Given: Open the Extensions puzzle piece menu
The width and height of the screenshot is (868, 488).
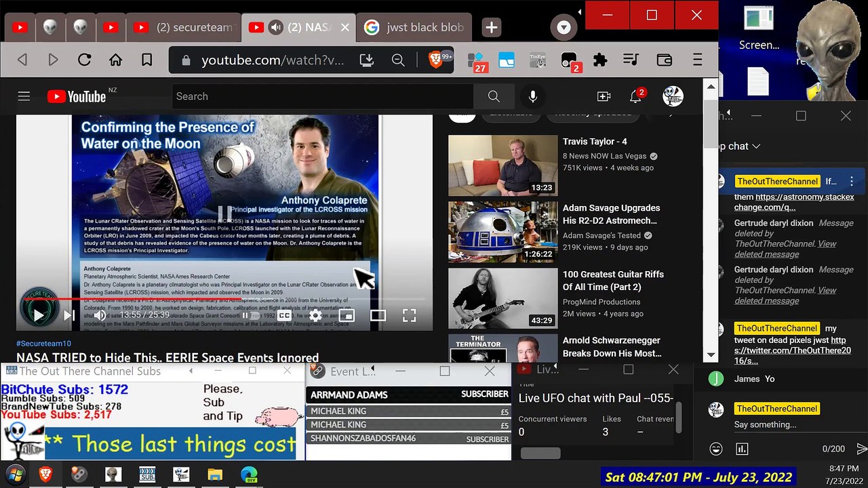Looking at the screenshot, I should [600, 60].
